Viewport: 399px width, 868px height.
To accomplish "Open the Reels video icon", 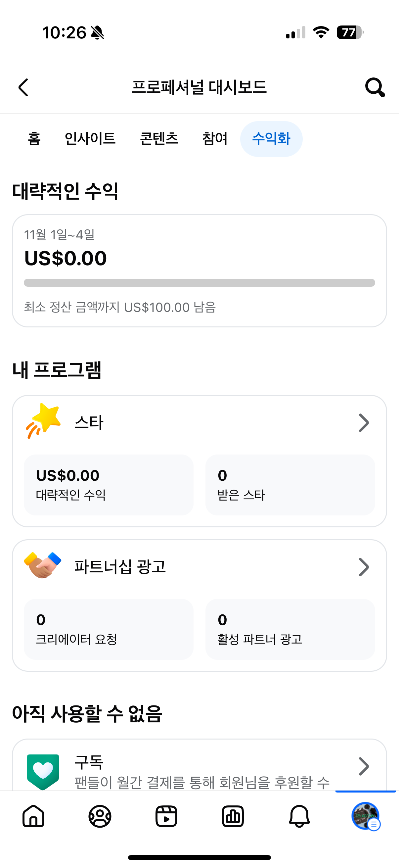I will pyautogui.click(x=166, y=816).
